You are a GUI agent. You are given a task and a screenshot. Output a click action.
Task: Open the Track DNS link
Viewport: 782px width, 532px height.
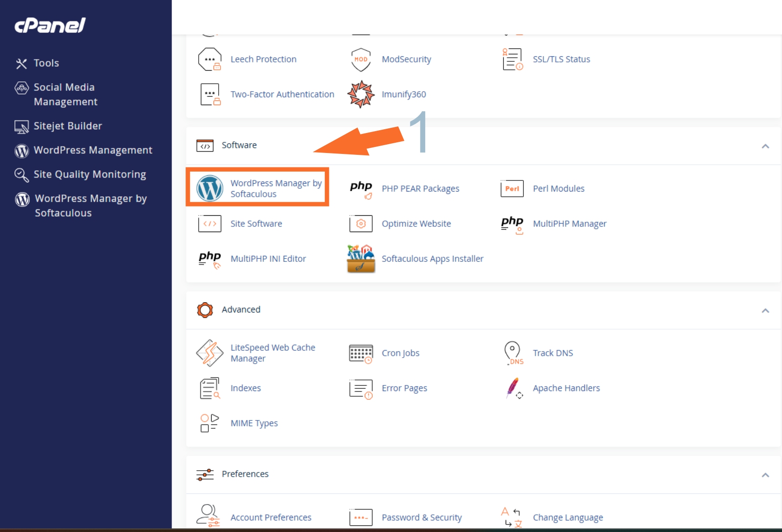tap(553, 353)
